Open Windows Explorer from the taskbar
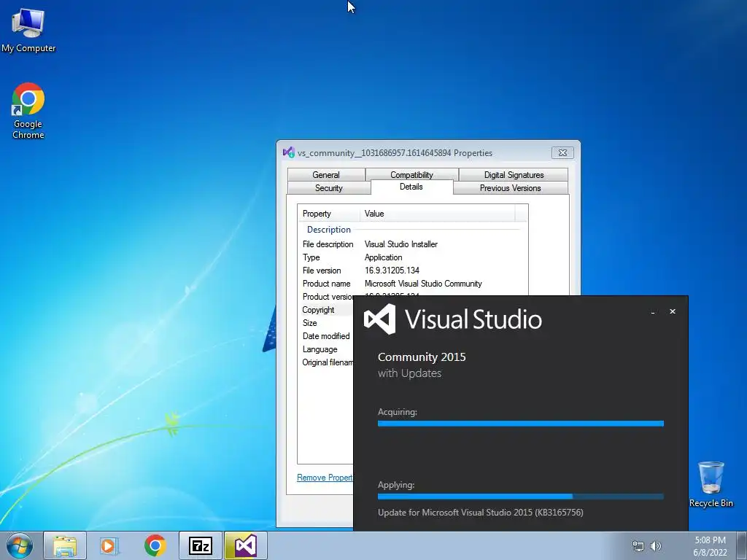 (x=65, y=545)
